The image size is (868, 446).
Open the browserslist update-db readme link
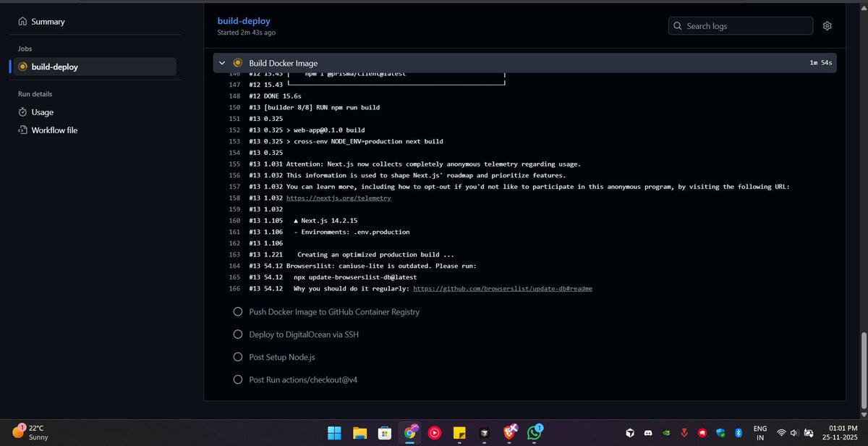point(503,289)
